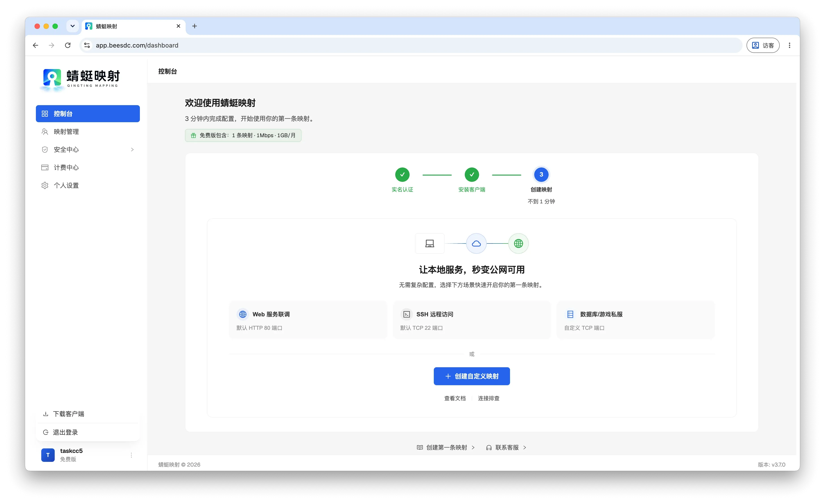Click the 数据库 server icon

pos(570,314)
